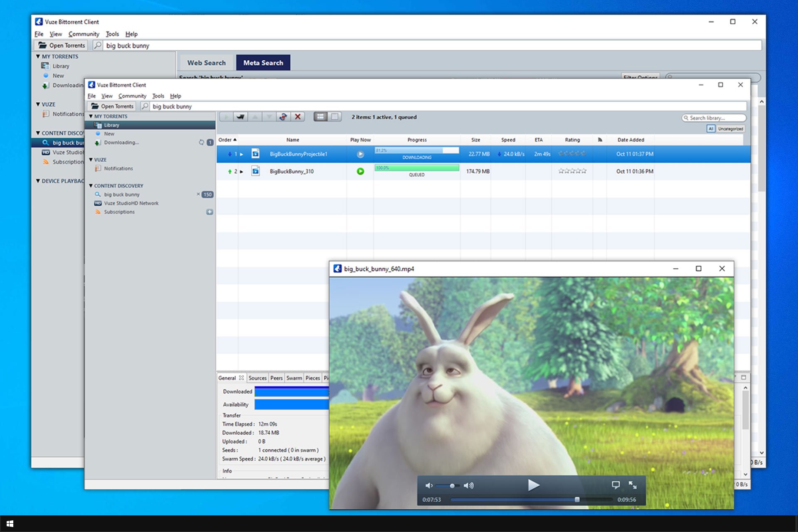Click the spinning refresh icon beside Downloading...
The image size is (798, 532).
click(202, 142)
